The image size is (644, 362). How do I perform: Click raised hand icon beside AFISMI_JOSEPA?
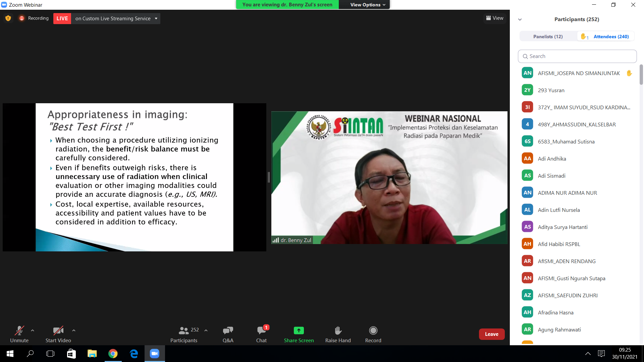click(629, 73)
